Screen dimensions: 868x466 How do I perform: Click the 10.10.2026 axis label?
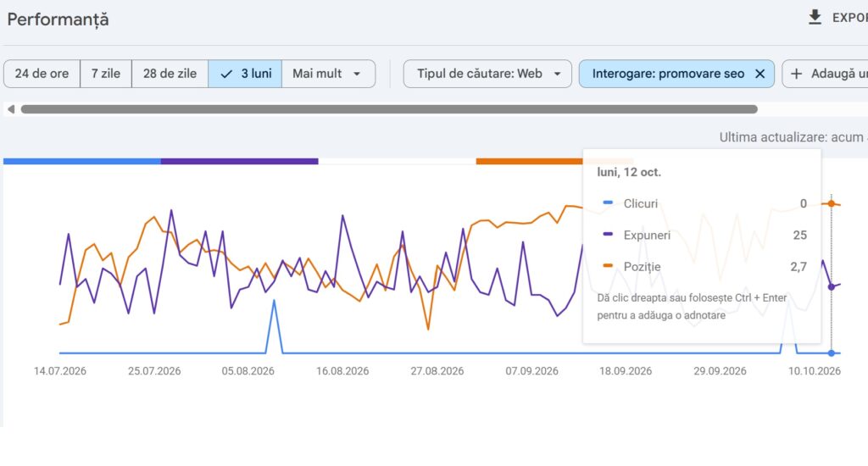[x=815, y=371]
